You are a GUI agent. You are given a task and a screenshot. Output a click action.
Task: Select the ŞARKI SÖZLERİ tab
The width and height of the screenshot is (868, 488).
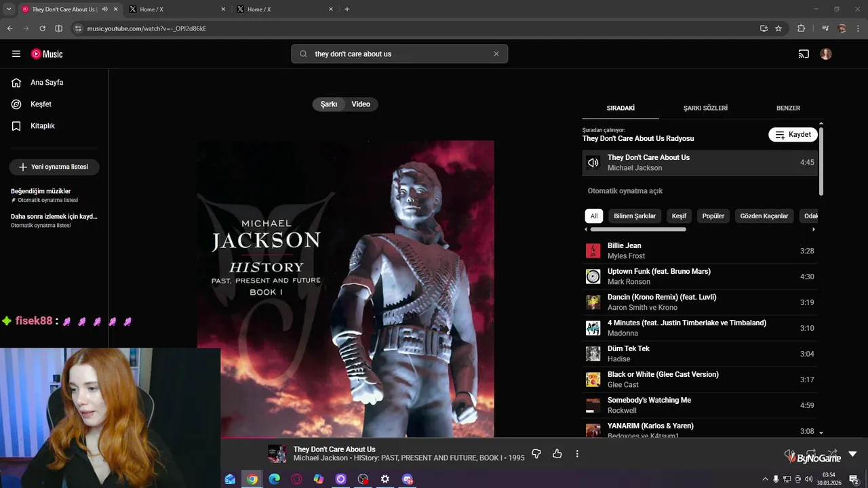[x=705, y=108]
